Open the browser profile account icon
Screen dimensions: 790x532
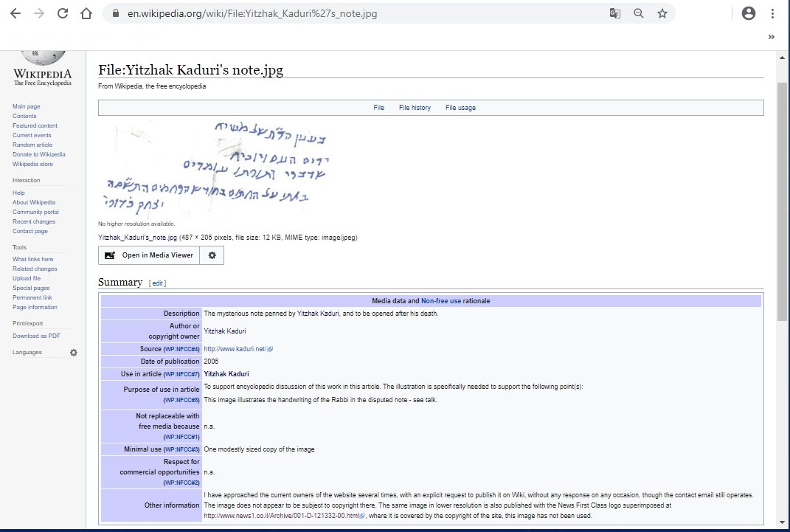(749, 13)
